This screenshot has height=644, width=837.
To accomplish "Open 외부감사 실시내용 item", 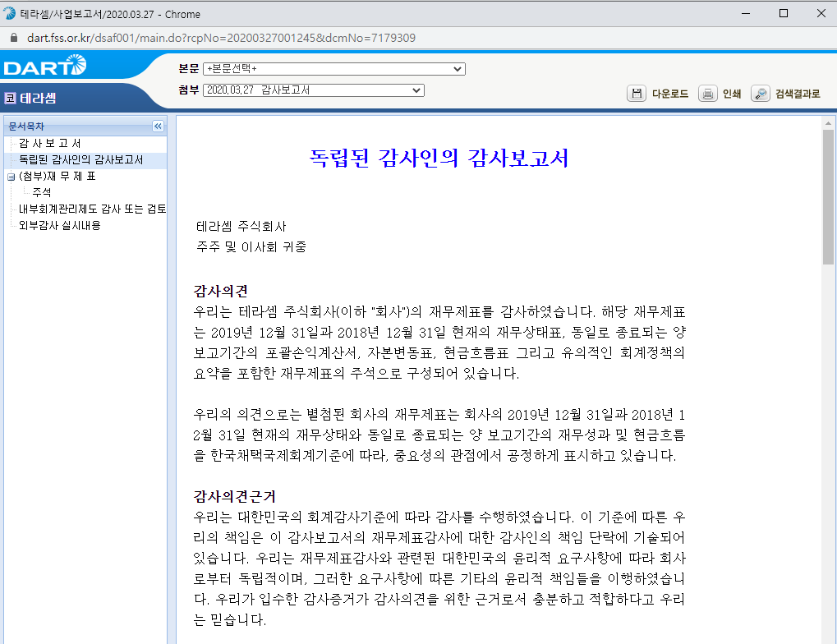I will [60, 225].
